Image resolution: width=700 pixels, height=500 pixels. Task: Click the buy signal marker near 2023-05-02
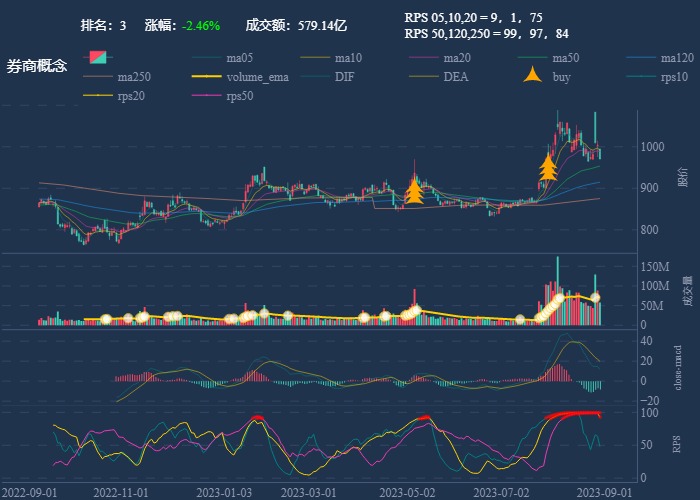pos(415,190)
